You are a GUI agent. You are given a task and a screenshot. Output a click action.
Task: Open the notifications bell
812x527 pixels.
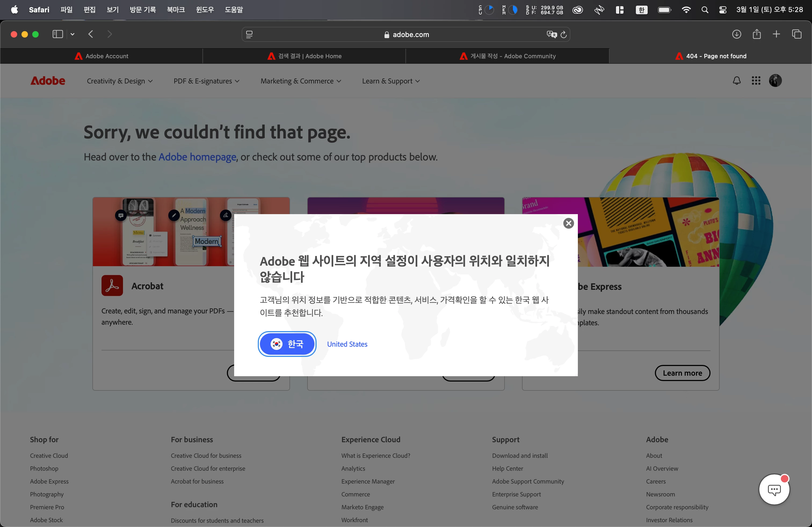pyautogui.click(x=737, y=81)
